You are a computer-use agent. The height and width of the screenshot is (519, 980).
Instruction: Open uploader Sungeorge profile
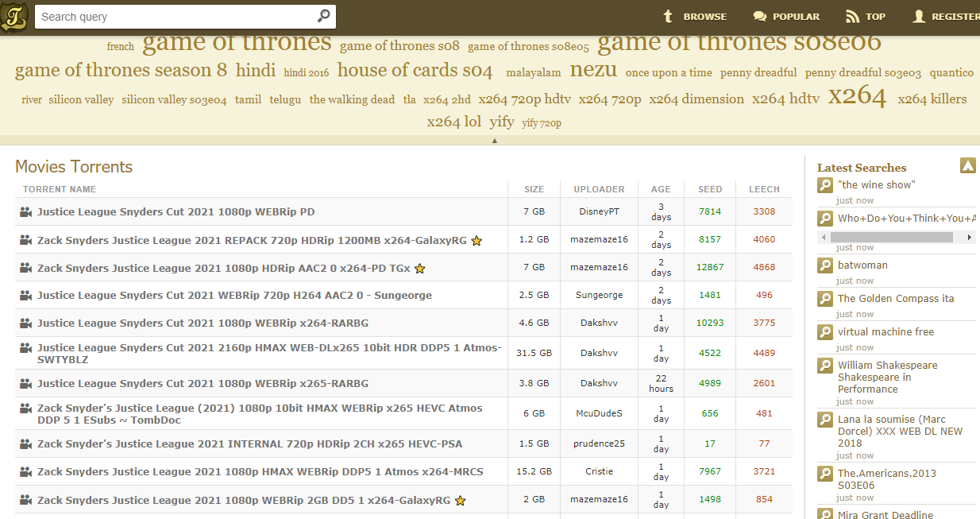pos(599,295)
